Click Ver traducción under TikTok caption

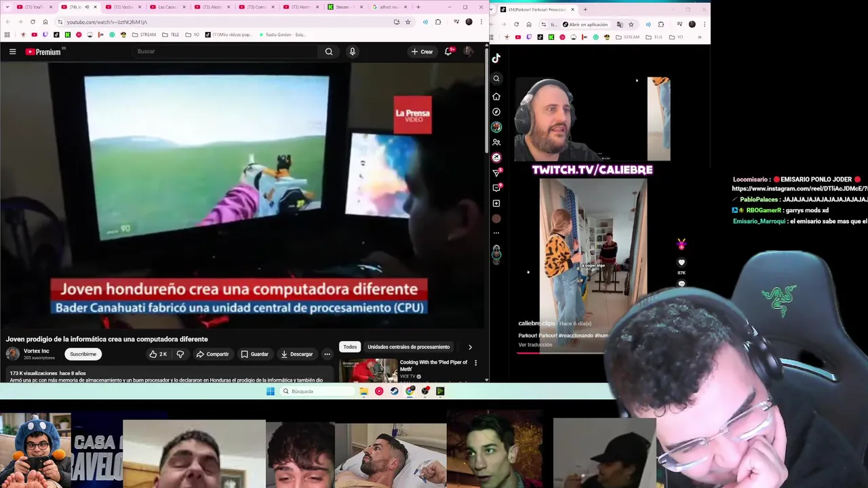click(535, 345)
